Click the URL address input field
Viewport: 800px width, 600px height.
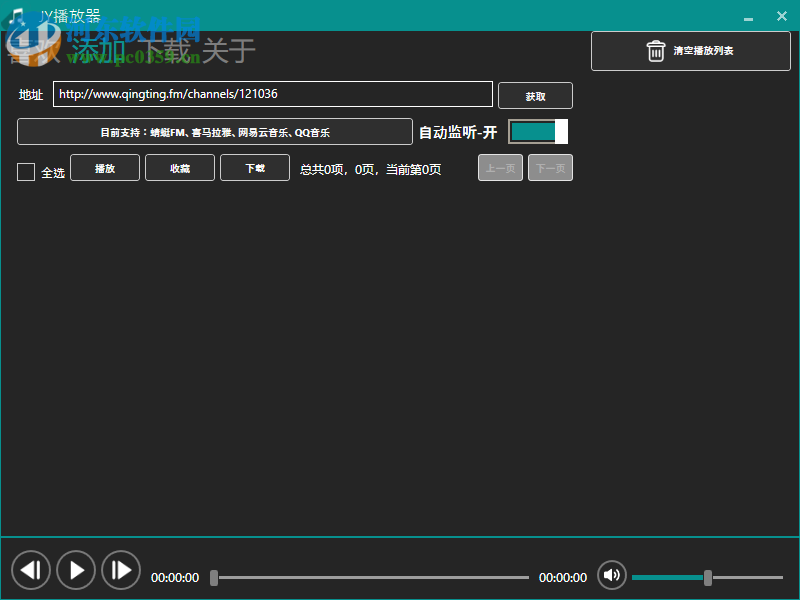[275, 93]
